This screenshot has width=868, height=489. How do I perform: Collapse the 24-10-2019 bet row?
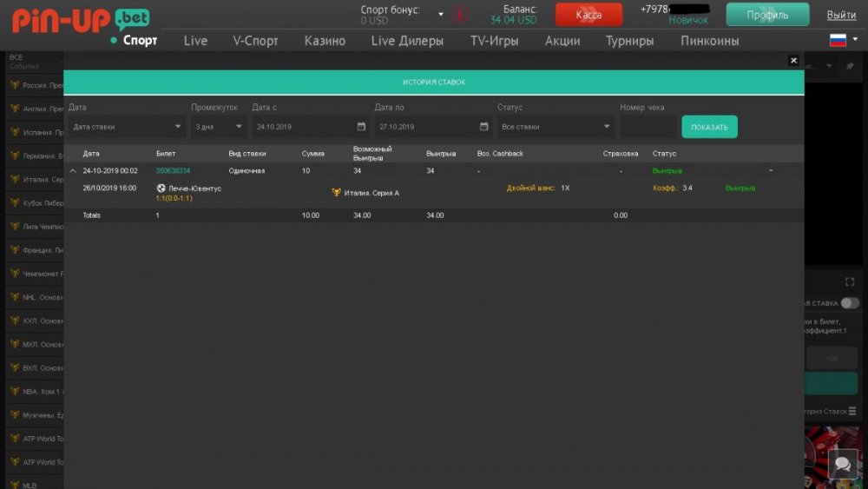coord(73,171)
